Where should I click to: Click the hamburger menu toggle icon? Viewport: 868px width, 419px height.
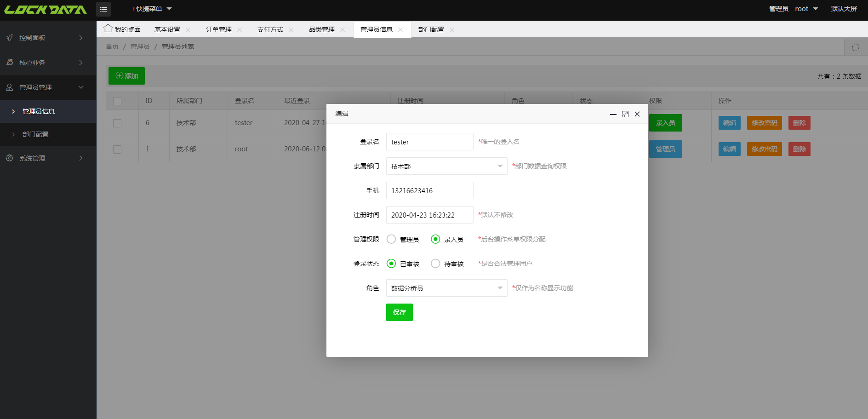(x=103, y=9)
